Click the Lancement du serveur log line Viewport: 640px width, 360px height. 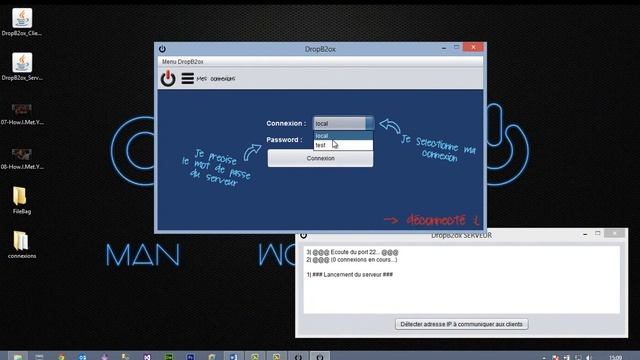350,275
